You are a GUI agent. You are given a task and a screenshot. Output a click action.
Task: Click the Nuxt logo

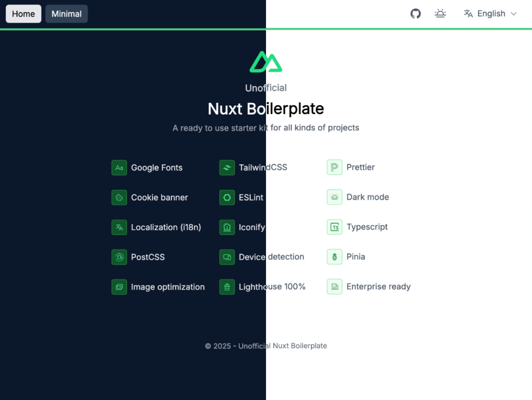point(266,62)
